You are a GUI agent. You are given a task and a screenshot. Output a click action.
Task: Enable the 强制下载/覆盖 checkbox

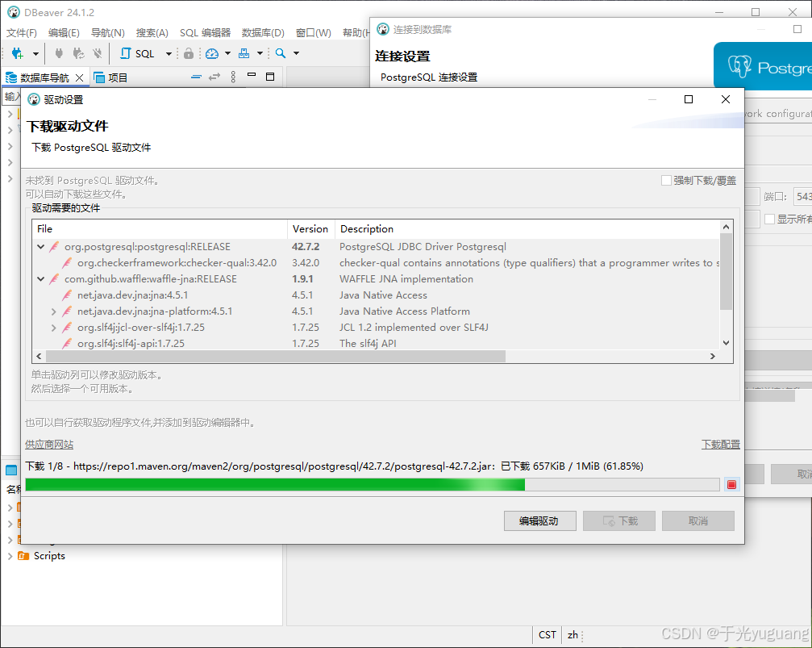pyautogui.click(x=667, y=181)
